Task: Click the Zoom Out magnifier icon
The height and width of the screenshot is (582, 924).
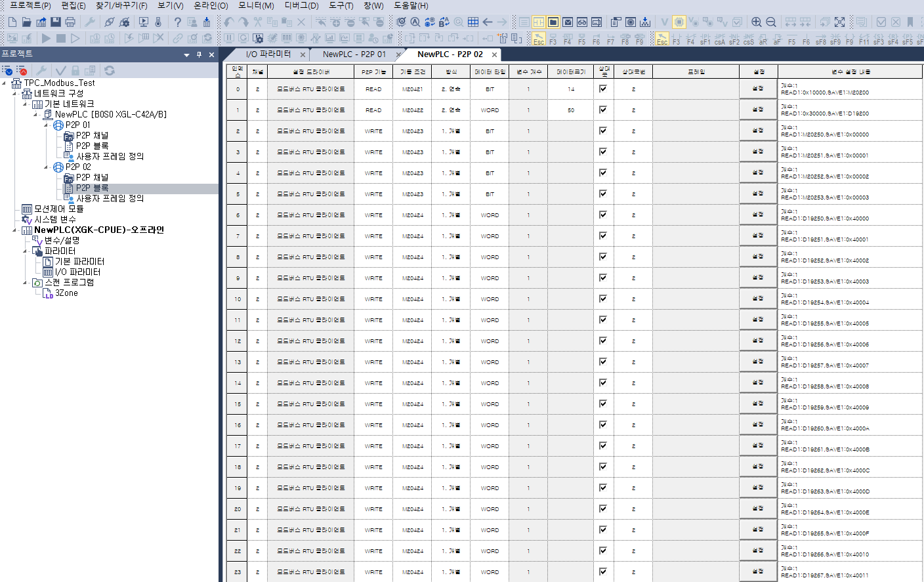Action: (x=771, y=22)
